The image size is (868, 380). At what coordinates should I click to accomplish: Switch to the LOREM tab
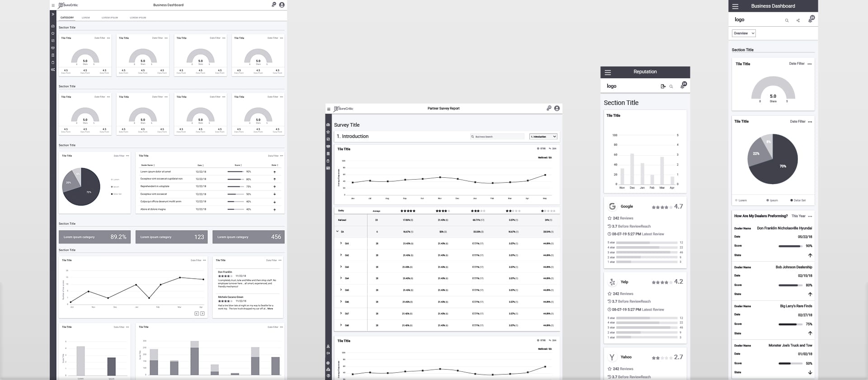coord(86,18)
